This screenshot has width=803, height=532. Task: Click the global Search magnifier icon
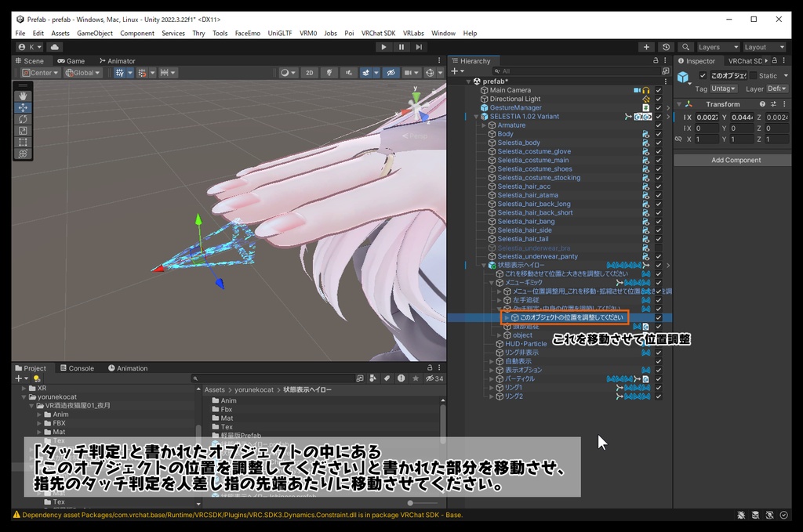point(685,47)
